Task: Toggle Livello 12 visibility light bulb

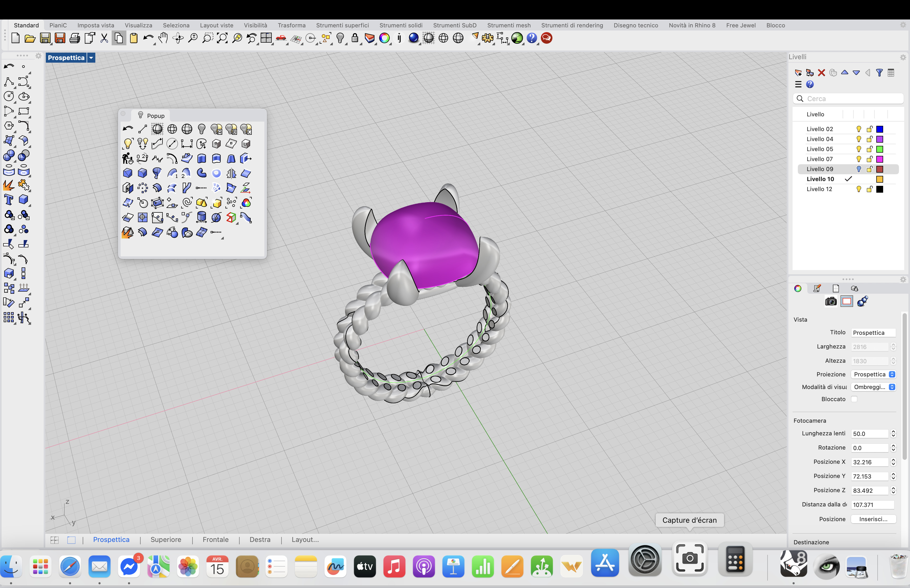Action: tap(859, 189)
